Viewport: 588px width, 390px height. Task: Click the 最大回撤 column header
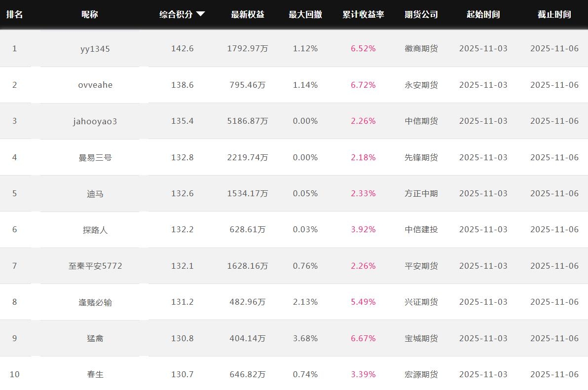click(305, 14)
